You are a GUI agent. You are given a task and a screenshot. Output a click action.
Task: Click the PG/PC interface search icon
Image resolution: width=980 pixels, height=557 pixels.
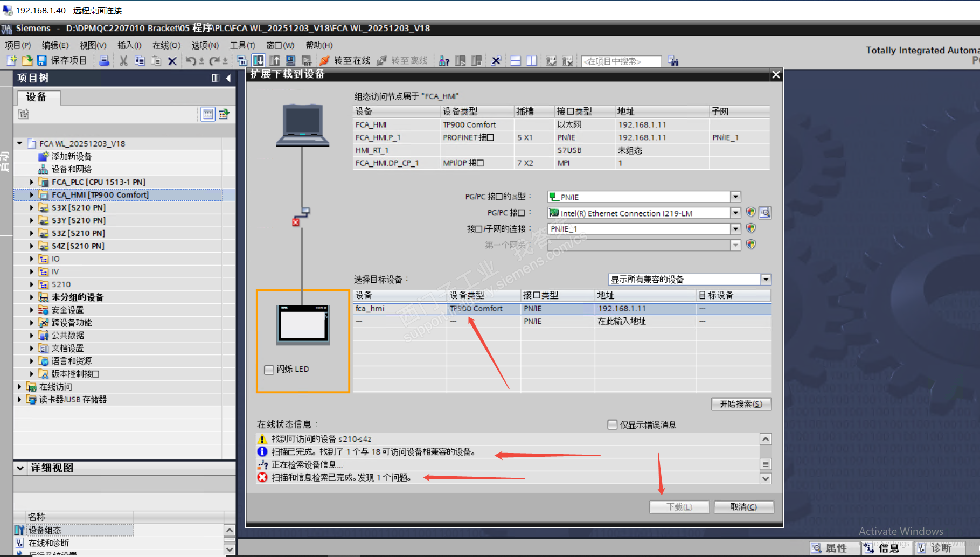765,213
